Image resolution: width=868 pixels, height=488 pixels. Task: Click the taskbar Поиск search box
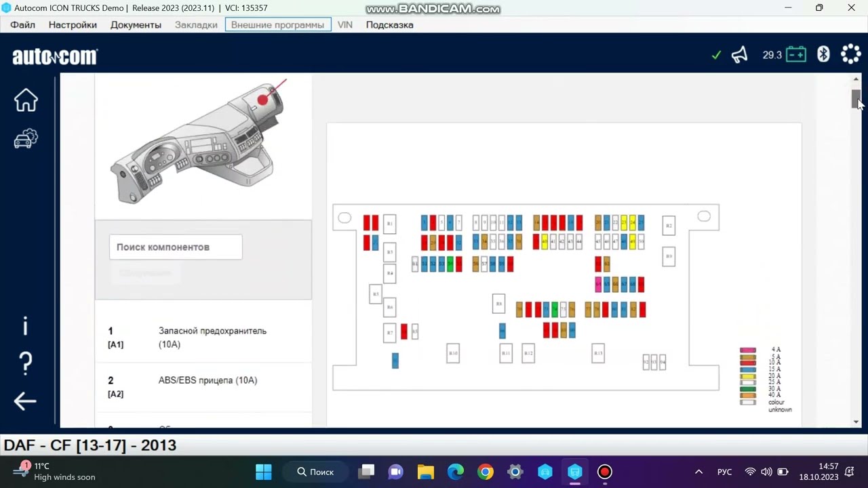point(317,472)
